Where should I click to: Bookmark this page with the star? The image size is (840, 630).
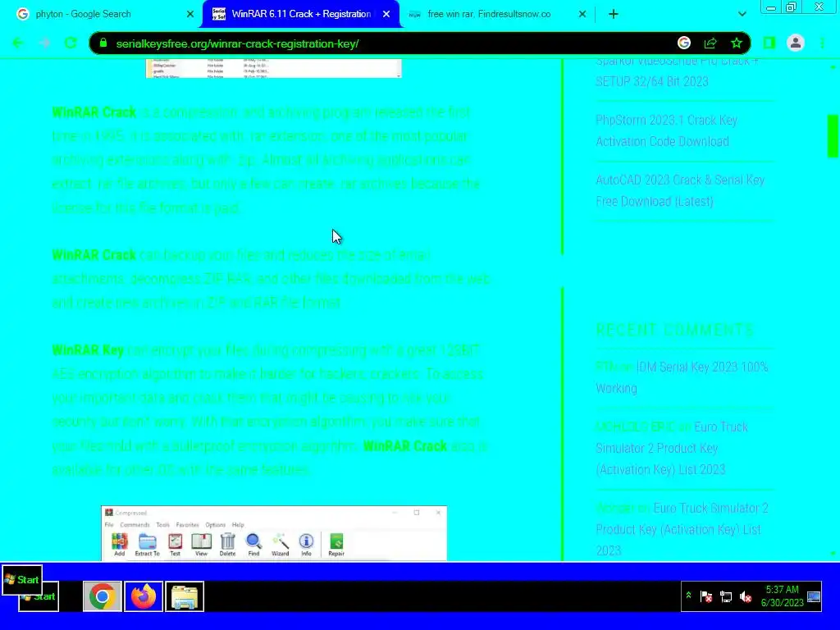pos(737,43)
